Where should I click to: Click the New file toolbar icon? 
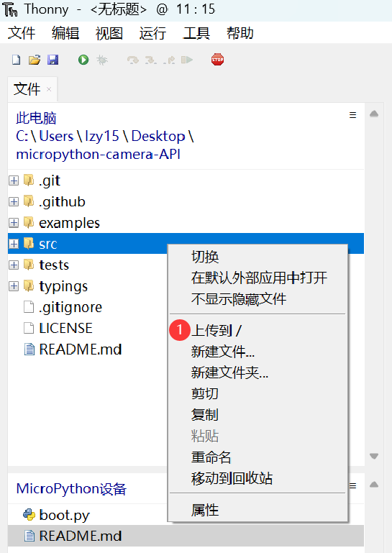pos(17,60)
